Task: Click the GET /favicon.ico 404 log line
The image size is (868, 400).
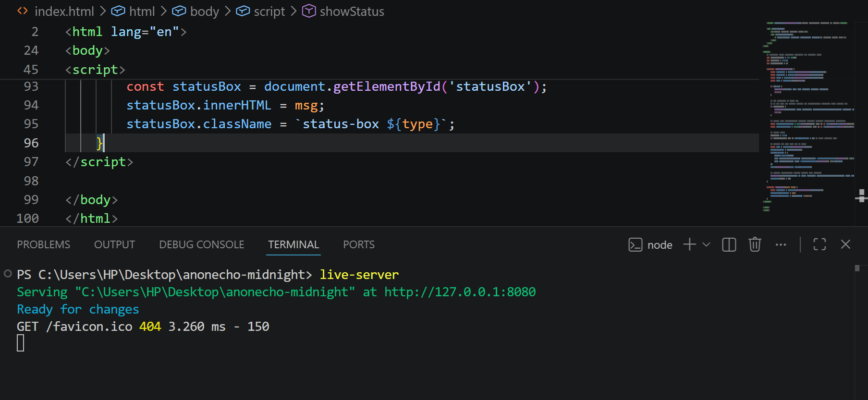Action: point(143,327)
